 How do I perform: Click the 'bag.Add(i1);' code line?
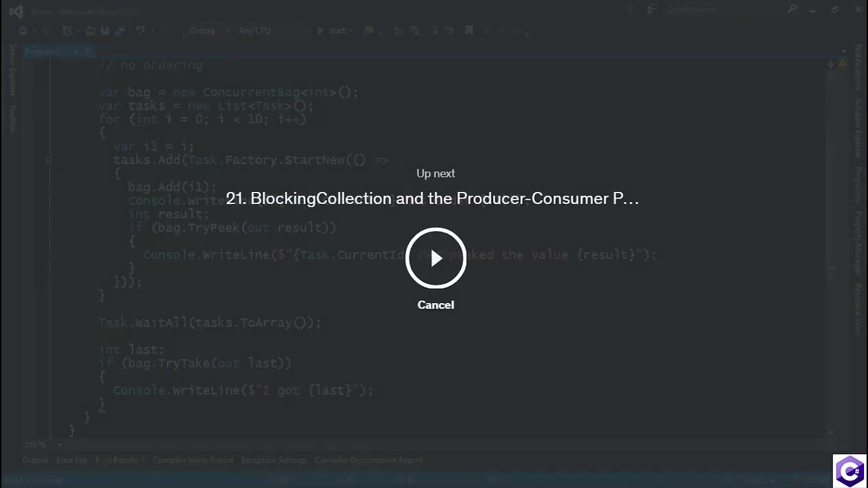click(x=172, y=187)
